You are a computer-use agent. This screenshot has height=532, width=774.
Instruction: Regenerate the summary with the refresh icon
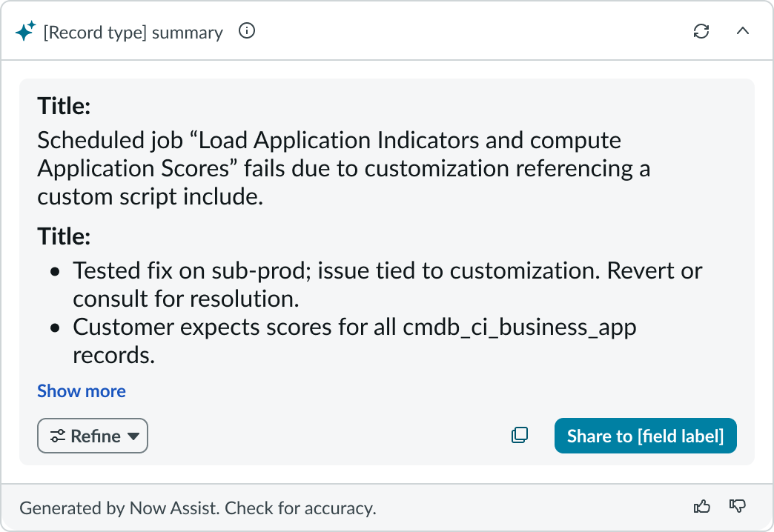click(x=701, y=31)
